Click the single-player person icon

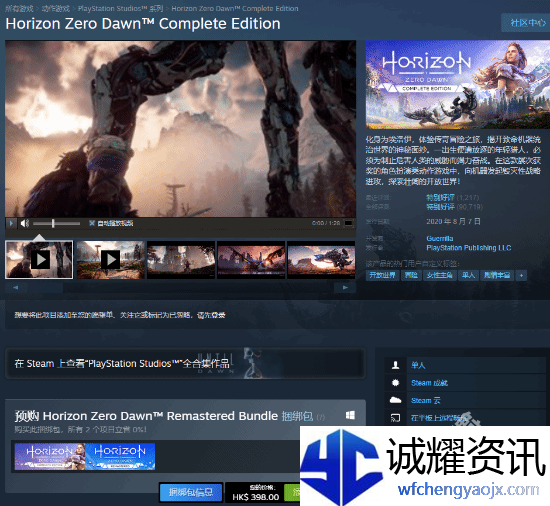tap(395, 365)
